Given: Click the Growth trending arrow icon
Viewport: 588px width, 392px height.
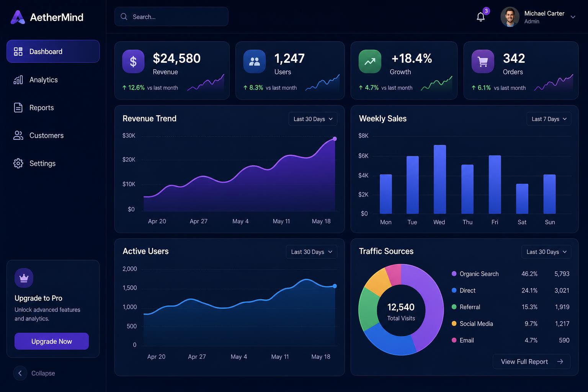Looking at the screenshot, I should pyautogui.click(x=370, y=61).
